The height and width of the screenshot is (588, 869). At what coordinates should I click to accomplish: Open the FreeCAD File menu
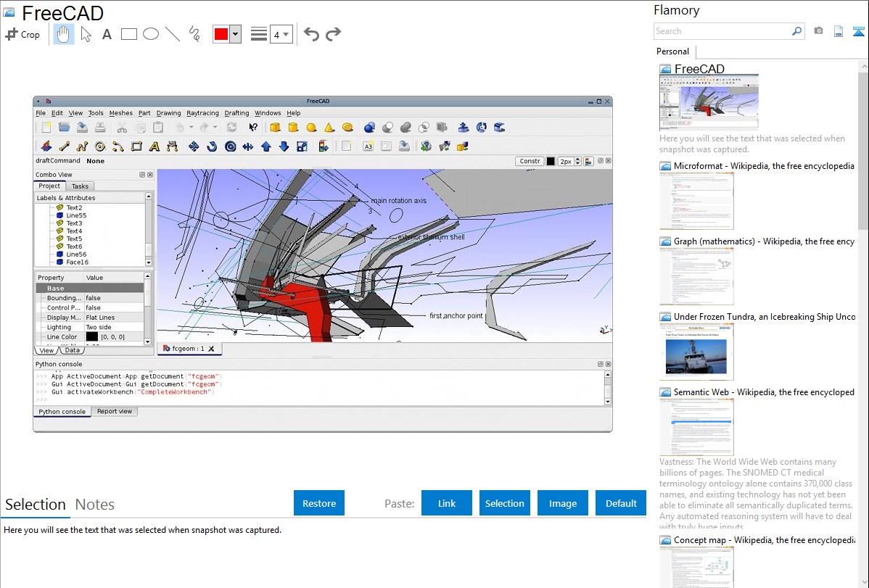click(41, 113)
